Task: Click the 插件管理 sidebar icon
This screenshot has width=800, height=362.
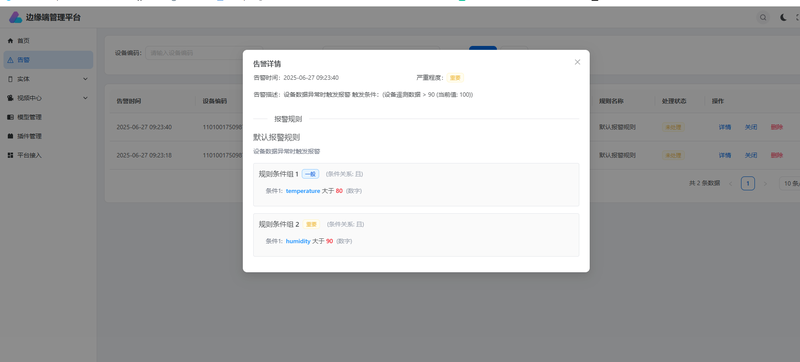Action: click(x=10, y=136)
